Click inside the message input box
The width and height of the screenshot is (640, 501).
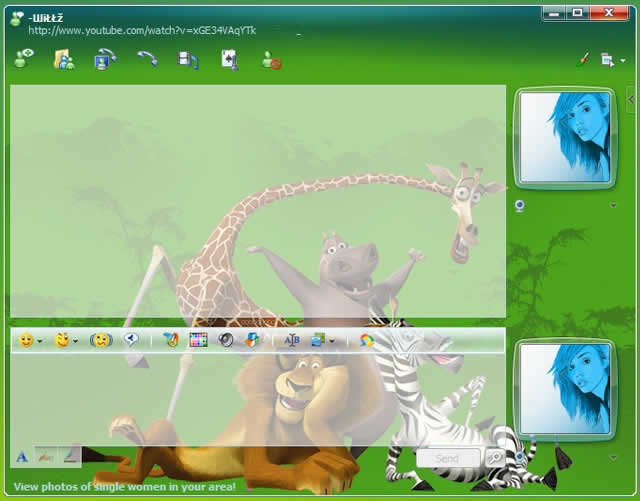[x=258, y=399]
